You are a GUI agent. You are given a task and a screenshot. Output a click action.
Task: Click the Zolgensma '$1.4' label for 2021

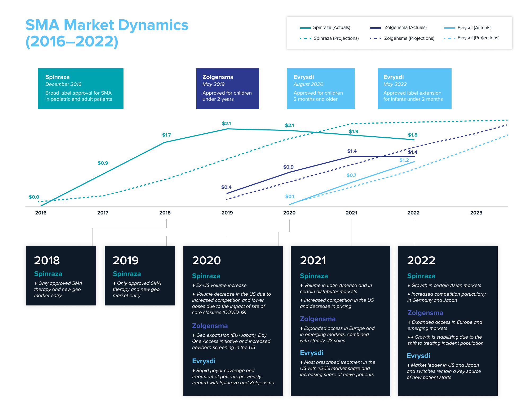coord(352,151)
